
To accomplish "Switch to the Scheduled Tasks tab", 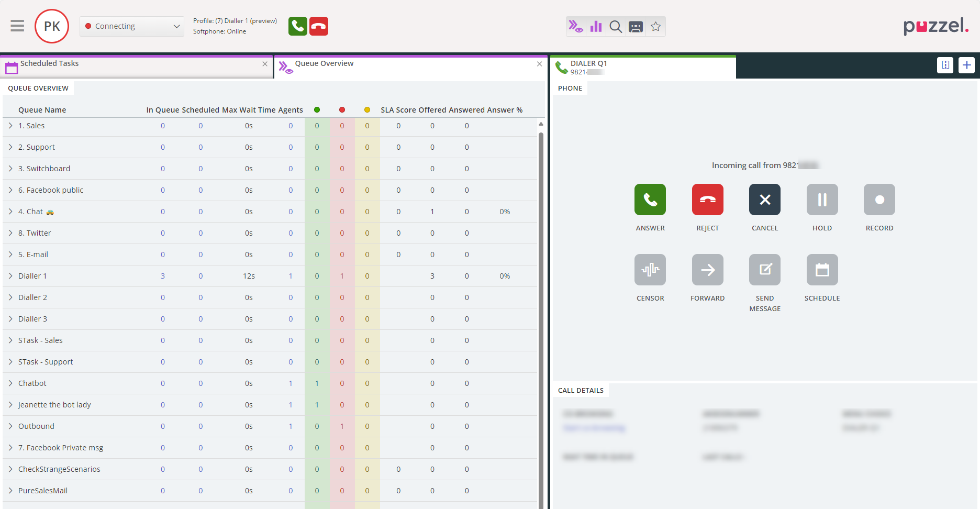I will pos(49,64).
